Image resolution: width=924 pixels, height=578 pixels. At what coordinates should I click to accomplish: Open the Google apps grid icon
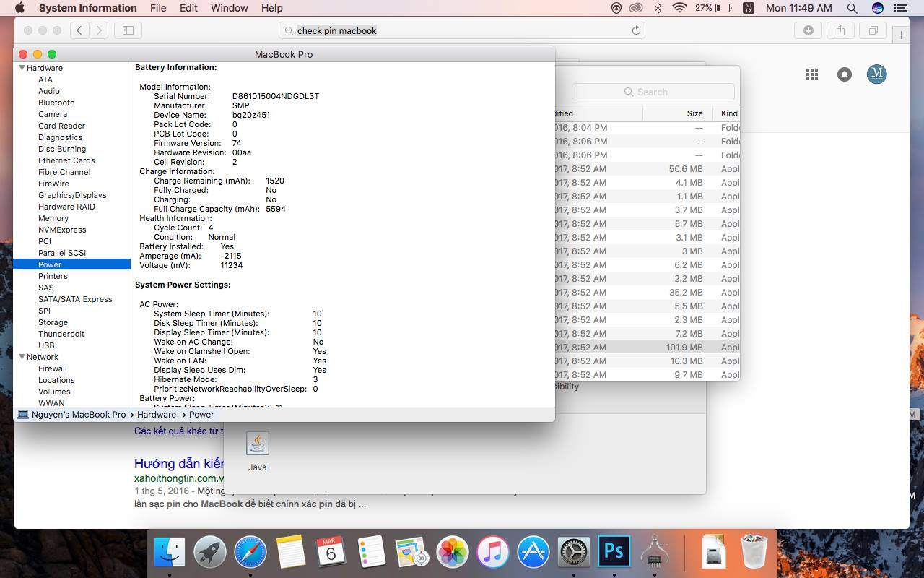(x=812, y=74)
